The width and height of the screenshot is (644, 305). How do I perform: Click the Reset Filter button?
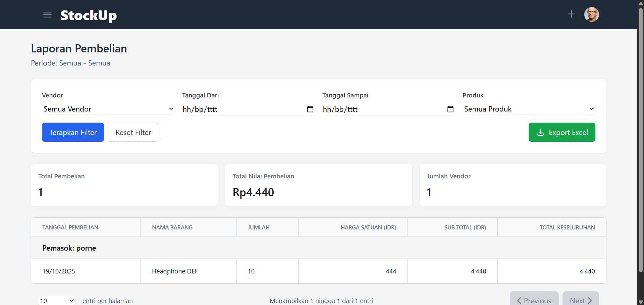133,132
